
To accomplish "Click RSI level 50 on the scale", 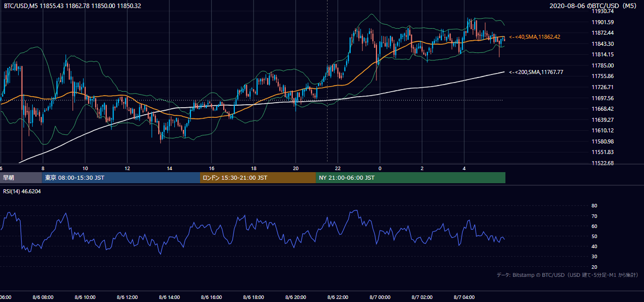I will (594, 236).
